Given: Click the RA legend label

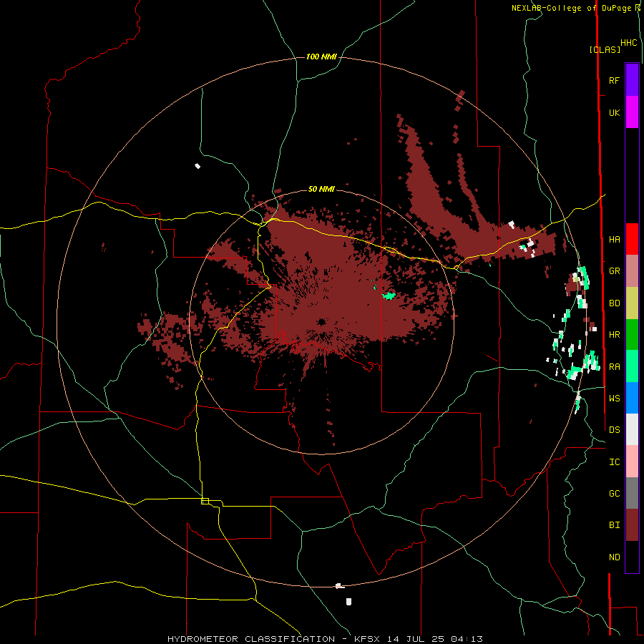Looking at the screenshot, I should tap(614, 367).
